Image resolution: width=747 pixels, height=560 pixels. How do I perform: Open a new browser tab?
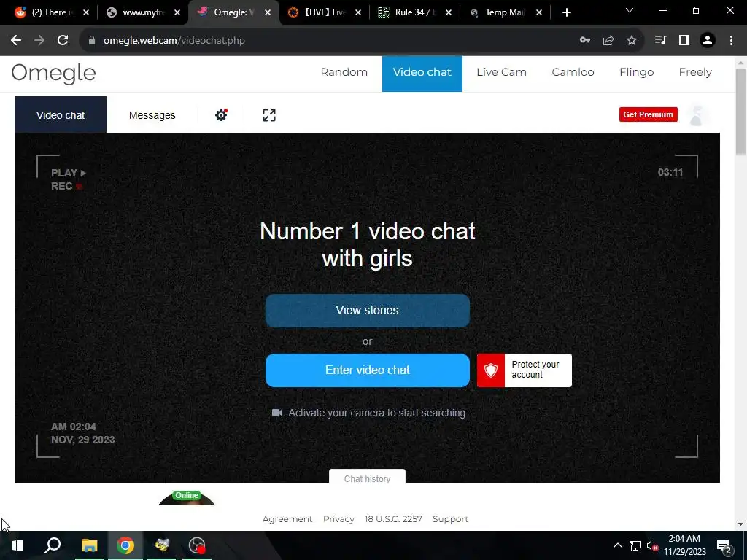click(x=566, y=13)
